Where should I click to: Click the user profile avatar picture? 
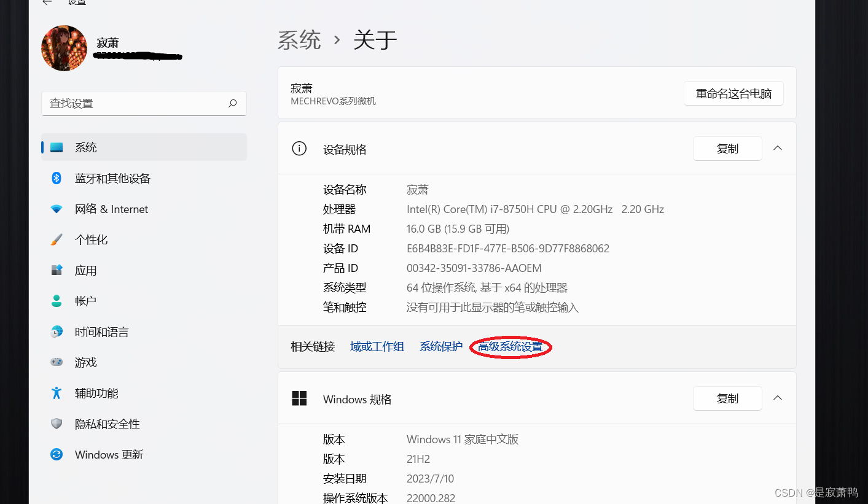[64, 48]
